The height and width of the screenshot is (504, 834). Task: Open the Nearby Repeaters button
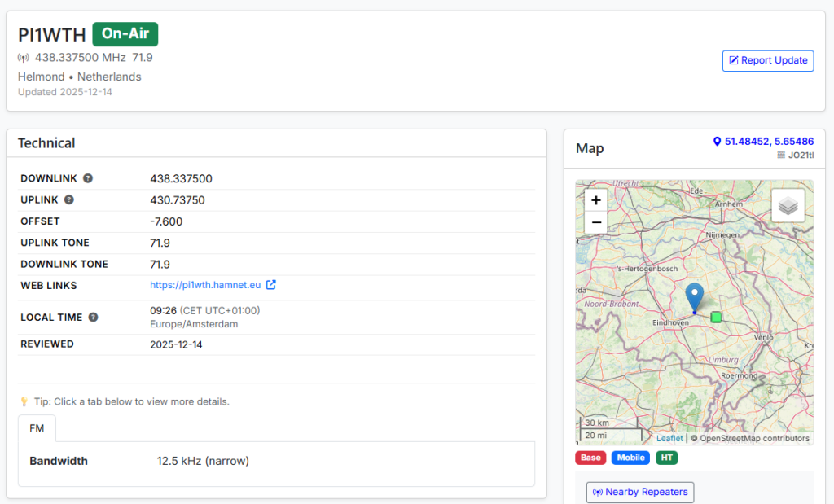639,492
